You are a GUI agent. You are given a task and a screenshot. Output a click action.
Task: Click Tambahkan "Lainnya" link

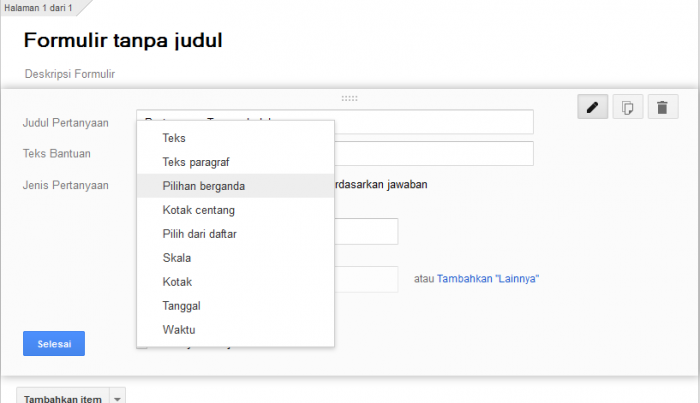pyautogui.click(x=488, y=278)
